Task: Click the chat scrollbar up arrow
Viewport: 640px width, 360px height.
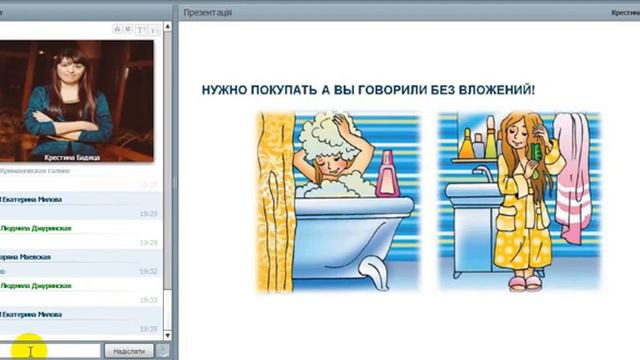Action: (168, 27)
